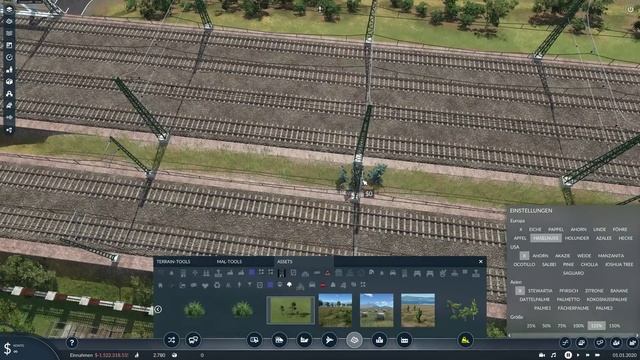Screen dimensions: 640x360
Task: Toggle EICHE tree in Europa group
Action: coord(535,230)
